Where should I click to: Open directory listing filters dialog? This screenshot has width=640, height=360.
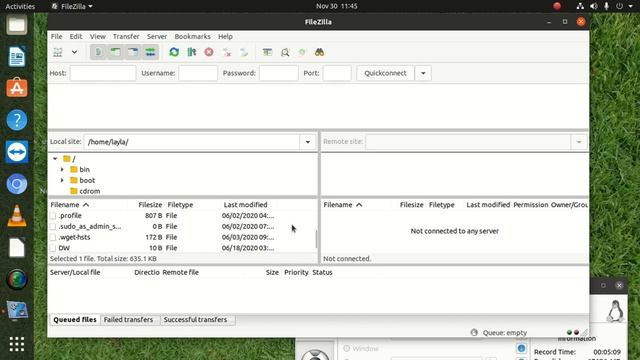pyautogui.click(x=267, y=52)
